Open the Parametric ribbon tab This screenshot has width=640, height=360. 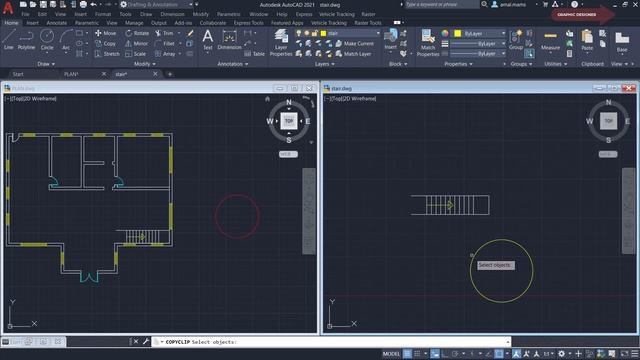[x=87, y=23]
